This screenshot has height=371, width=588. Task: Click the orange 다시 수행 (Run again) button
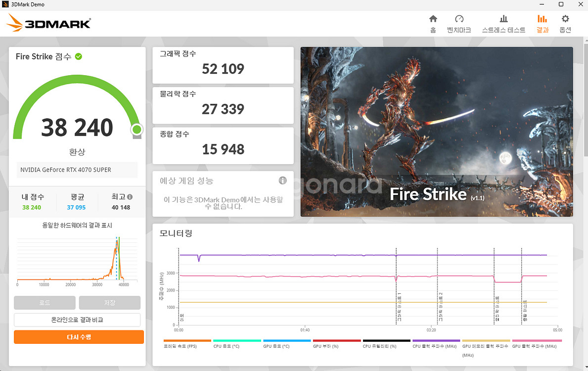pos(79,337)
